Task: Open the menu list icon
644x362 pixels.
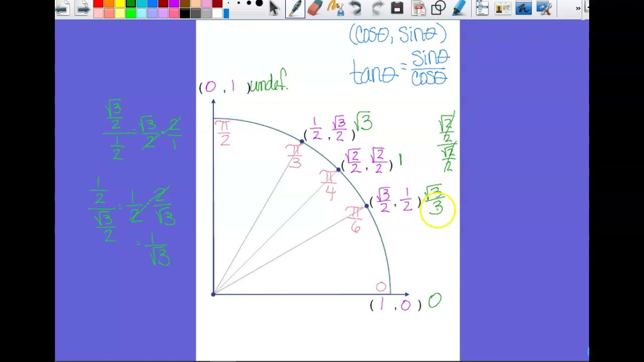Action: point(482,8)
